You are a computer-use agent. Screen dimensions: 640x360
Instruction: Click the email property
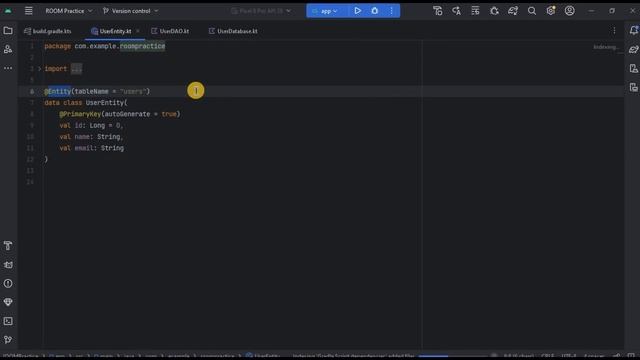[84, 148]
